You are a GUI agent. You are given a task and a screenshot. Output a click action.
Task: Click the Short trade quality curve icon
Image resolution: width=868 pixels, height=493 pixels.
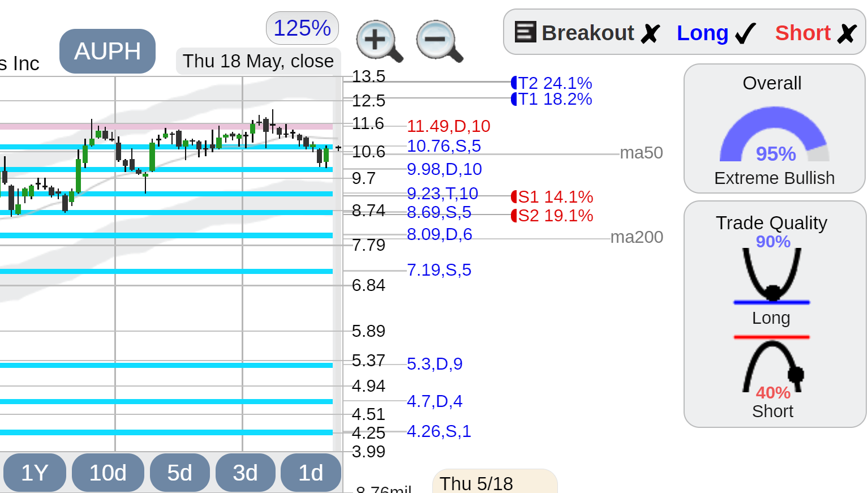click(x=773, y=364)
